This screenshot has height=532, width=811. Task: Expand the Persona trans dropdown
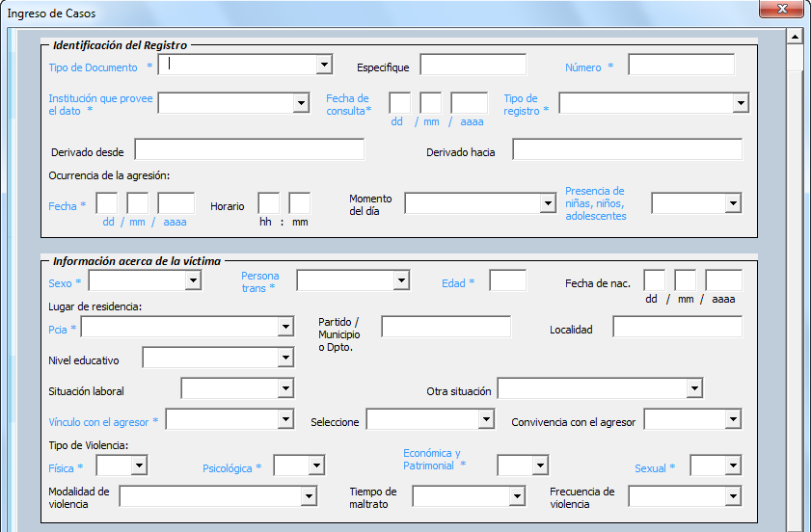coord(401,280)
